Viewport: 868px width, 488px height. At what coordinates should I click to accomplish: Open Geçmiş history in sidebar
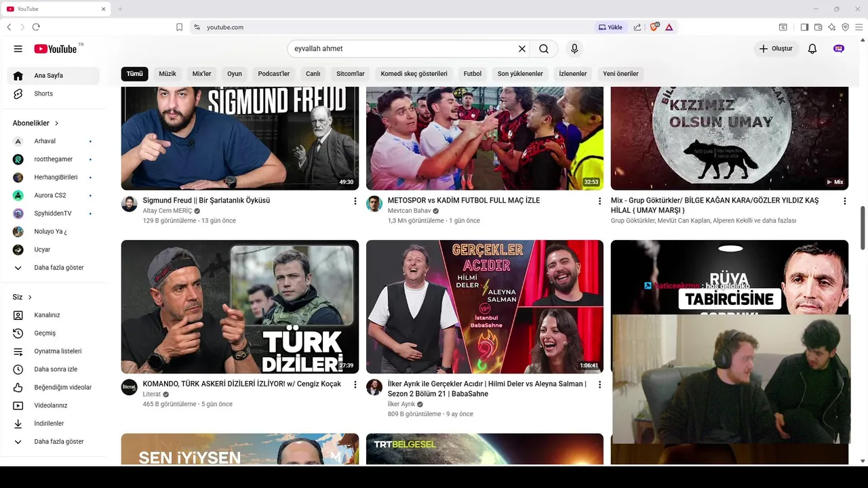point(54,333)
